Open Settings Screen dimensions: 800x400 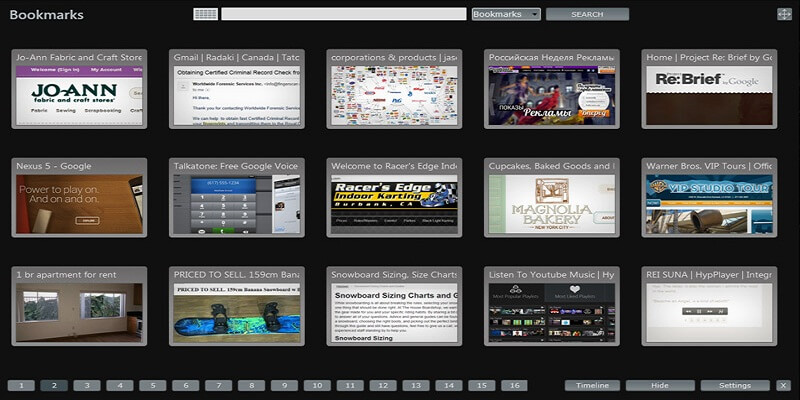point(735,386)
